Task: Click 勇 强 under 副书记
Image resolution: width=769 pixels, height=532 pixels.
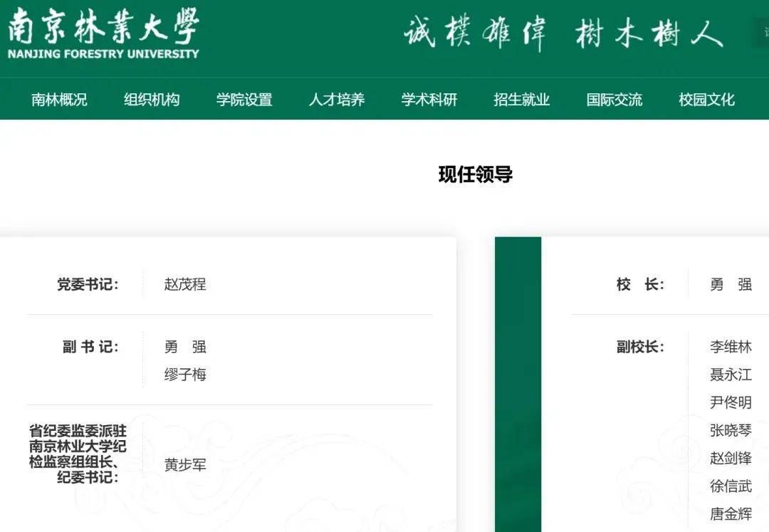Action: pos(185,347)
